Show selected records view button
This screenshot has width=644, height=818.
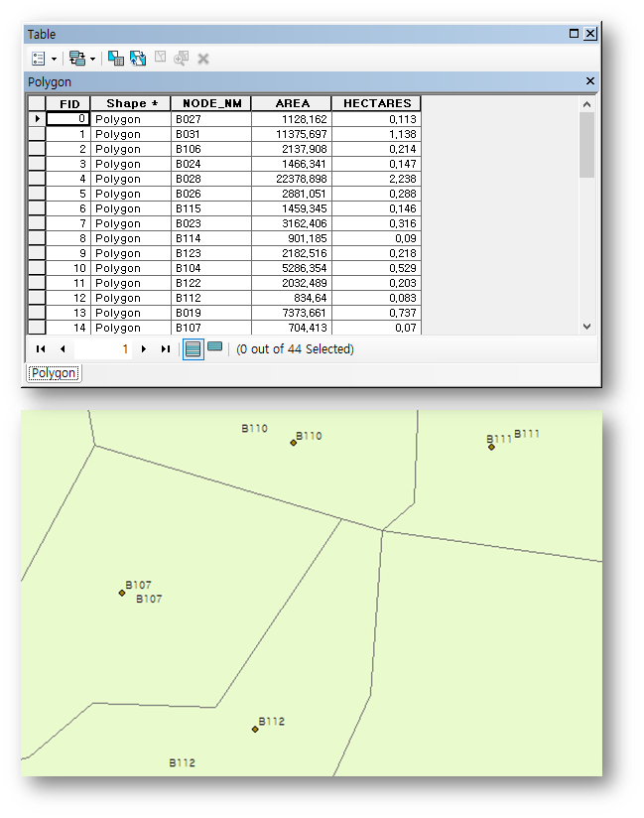coord(215,346)
